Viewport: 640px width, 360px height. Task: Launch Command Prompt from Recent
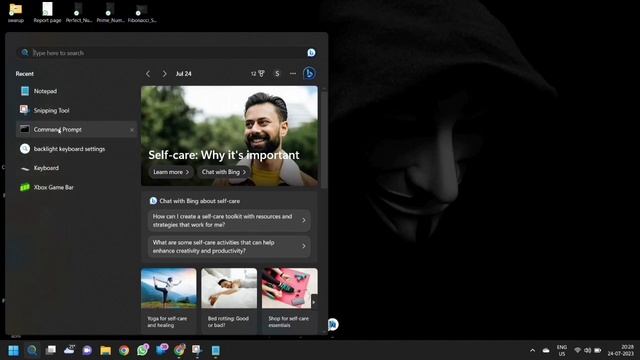coord(76,129)
